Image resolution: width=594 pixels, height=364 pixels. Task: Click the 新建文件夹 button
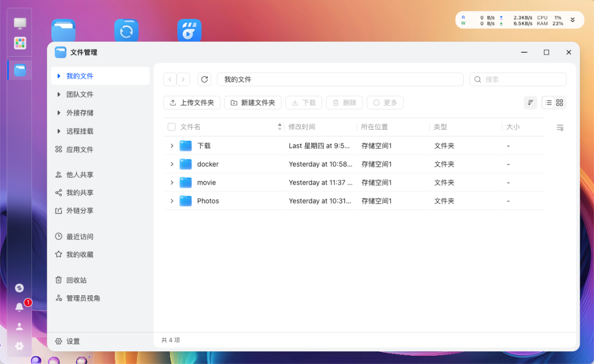click(253, 102)
